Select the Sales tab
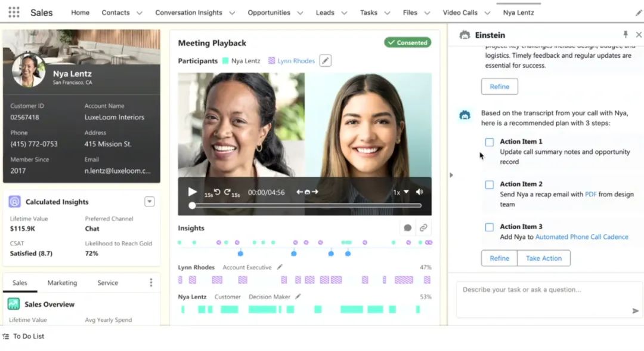 tap(20, 283)
